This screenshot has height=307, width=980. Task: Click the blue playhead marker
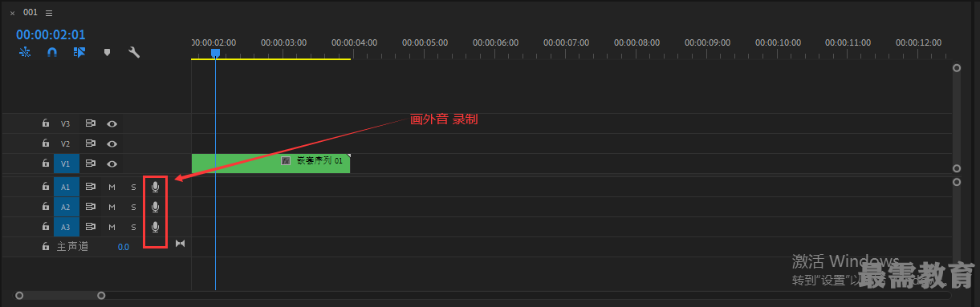[215, 53]
